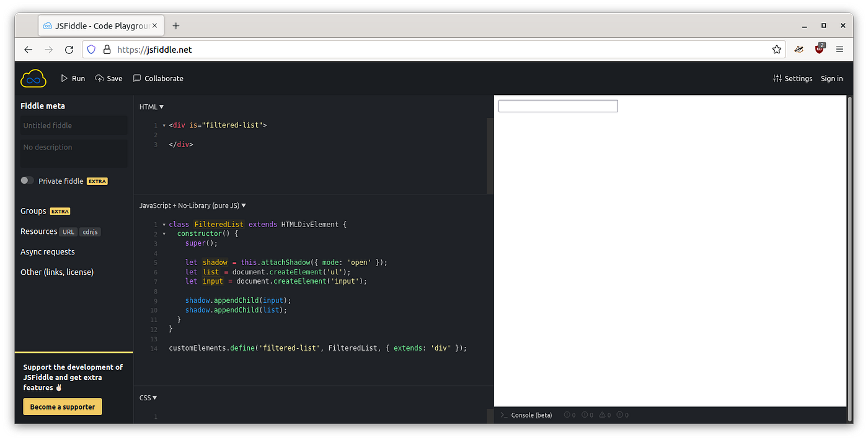The width and height of the screenshot is (868, 440).
Task: Click the extension icon left of uBlock
Action: coord(799,50)
